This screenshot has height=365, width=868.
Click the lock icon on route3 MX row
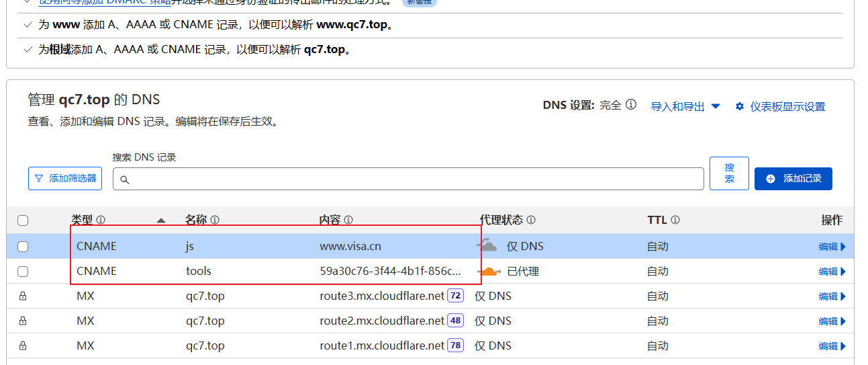tap(23, 296)
